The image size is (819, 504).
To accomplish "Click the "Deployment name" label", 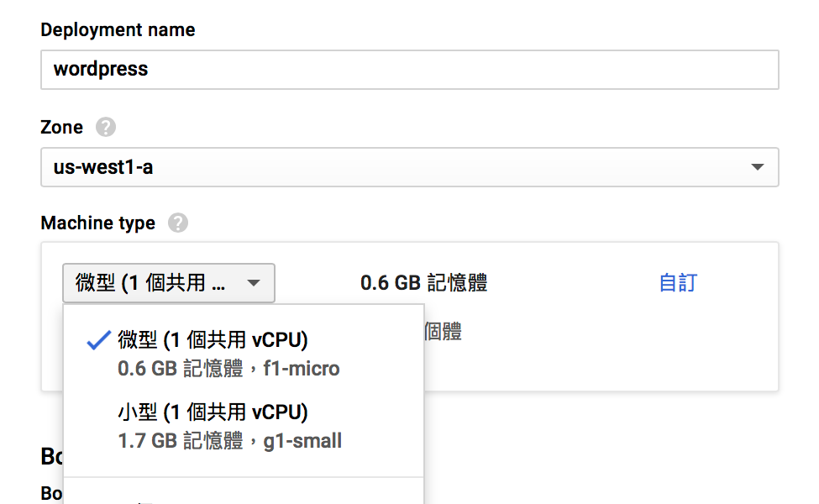I will coord(118,30).
